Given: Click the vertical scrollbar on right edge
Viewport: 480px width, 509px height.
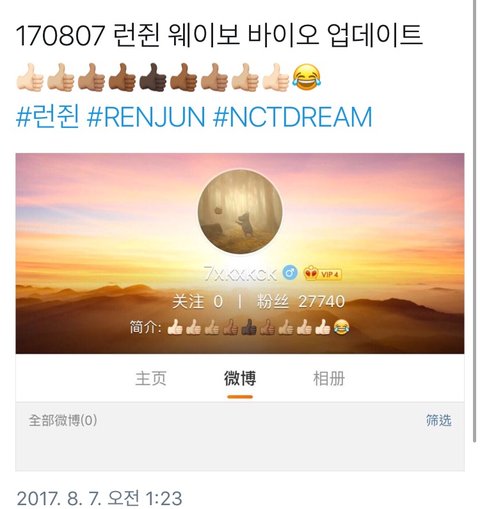Looking at the screenshot, I should pyautogui.click(x=475, y=220).
